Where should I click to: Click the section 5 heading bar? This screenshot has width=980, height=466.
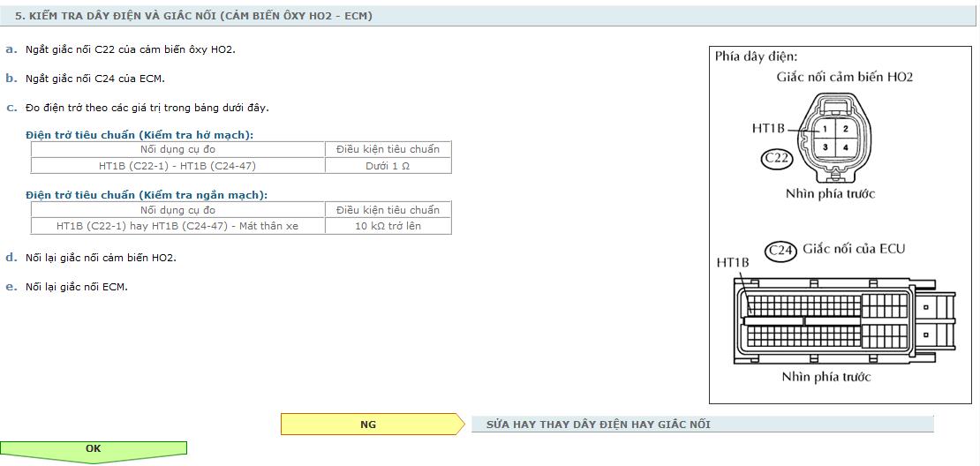click(490, 16)
